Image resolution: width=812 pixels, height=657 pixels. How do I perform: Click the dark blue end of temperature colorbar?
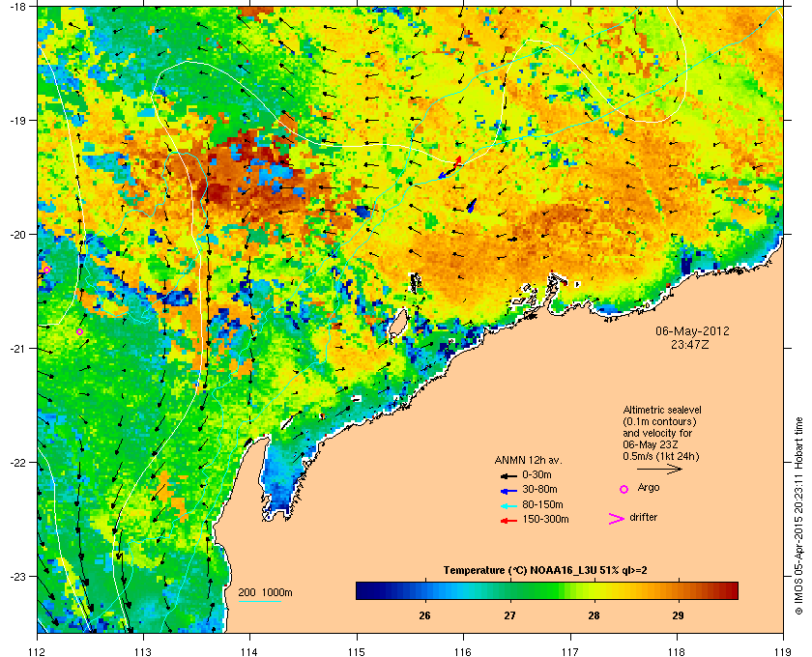tap(364, 590)
